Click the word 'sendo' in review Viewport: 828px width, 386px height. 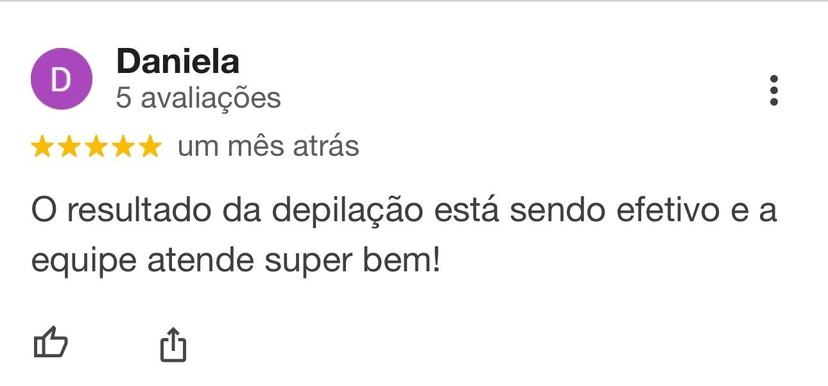[558, 211]
